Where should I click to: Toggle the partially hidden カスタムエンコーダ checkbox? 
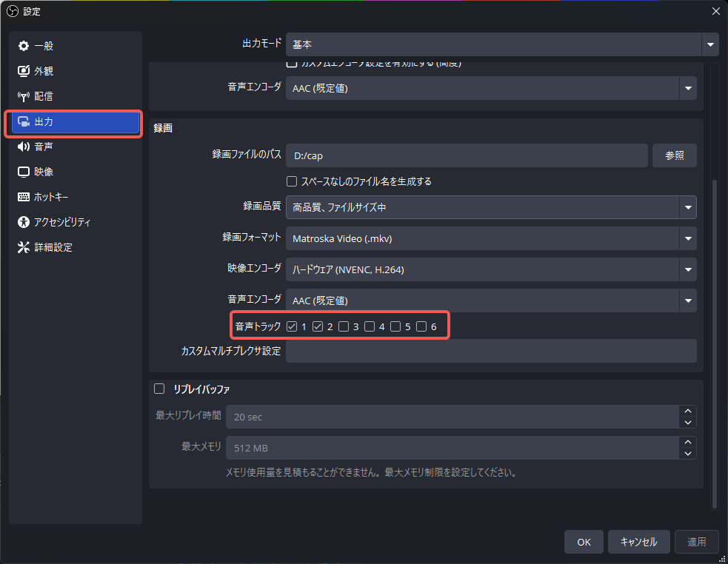(x=292, y=64)
